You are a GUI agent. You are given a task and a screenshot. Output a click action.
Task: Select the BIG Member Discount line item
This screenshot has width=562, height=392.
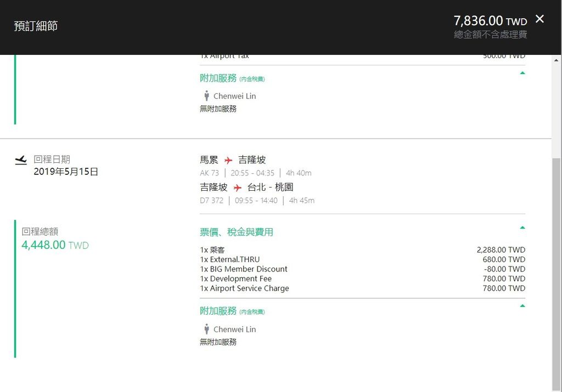click(x=244, y=269)
